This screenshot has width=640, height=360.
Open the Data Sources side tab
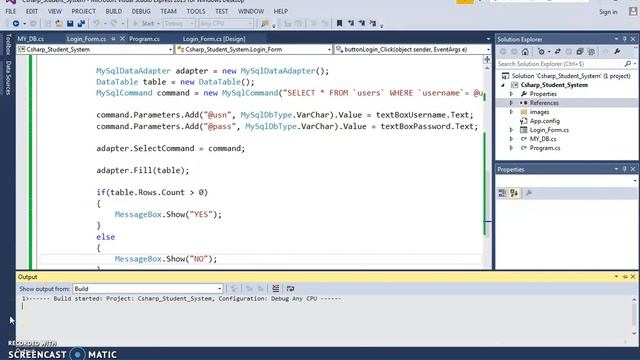(8, 78)
